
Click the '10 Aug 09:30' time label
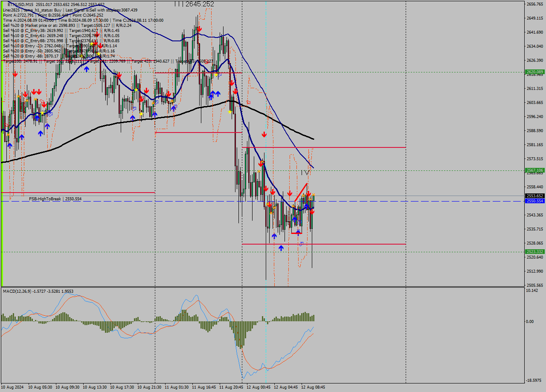pyautogui.click(x=67, y=387)
